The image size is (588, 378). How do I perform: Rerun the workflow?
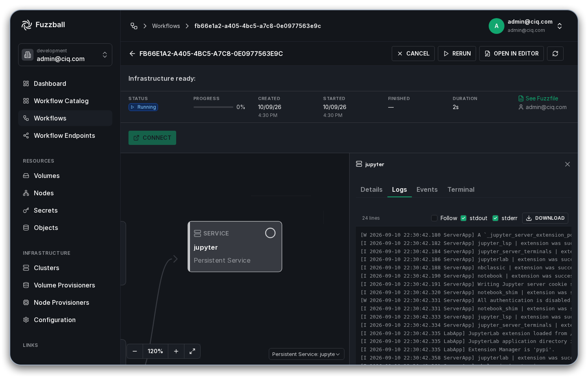click(x=457, y=54)
